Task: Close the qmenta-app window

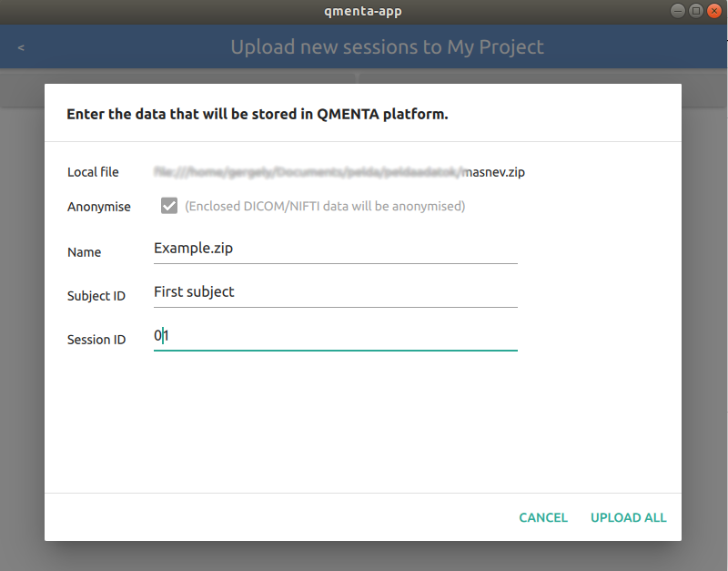Action: click(714, 11)
